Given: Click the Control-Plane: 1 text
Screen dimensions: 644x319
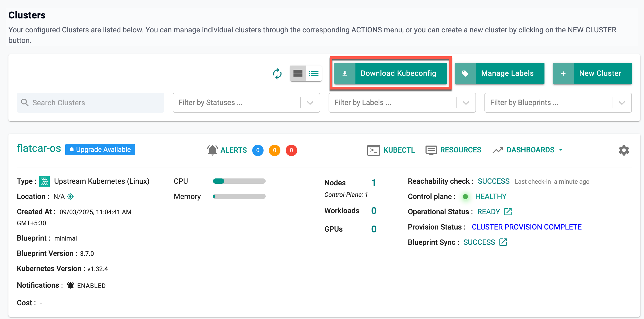Looking at the screenshot, I should click(x=346, y=195).
